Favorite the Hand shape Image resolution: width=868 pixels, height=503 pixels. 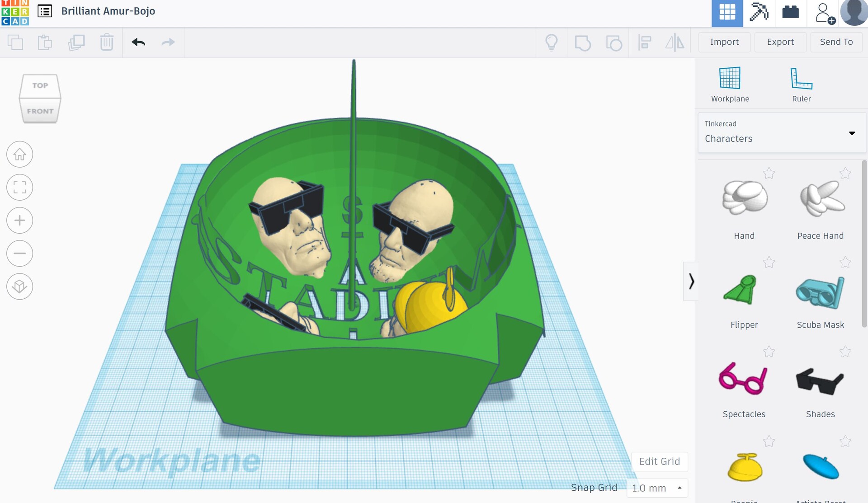pos(769,173)
